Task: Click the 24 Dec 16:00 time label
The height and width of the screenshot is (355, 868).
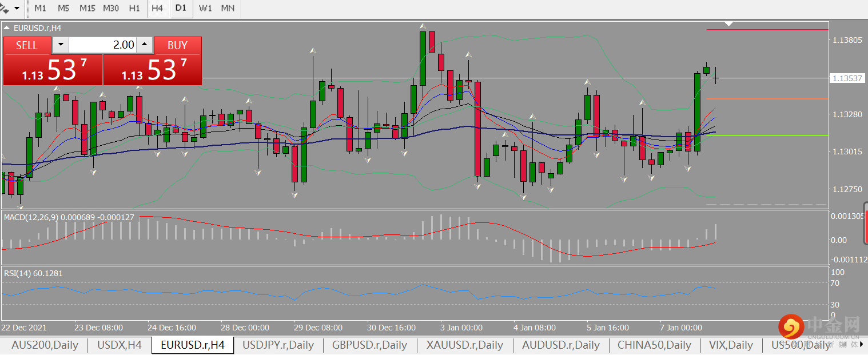Action: pos(172,328)
